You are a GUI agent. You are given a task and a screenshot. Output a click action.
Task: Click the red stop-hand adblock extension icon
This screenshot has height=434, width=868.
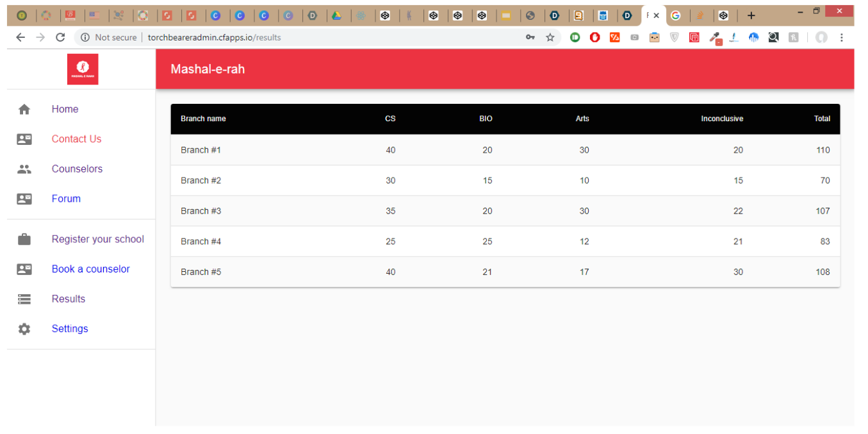point(595,37)
